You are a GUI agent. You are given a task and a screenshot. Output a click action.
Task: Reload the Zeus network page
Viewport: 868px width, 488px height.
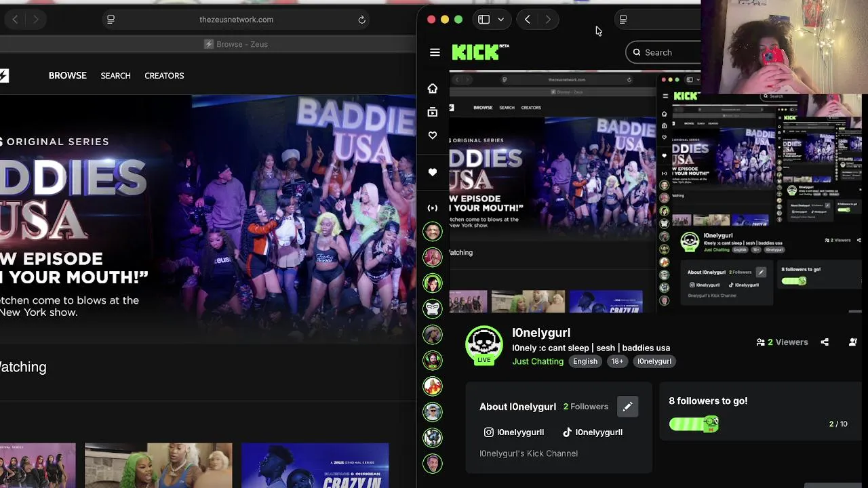[x=362, y=20]
